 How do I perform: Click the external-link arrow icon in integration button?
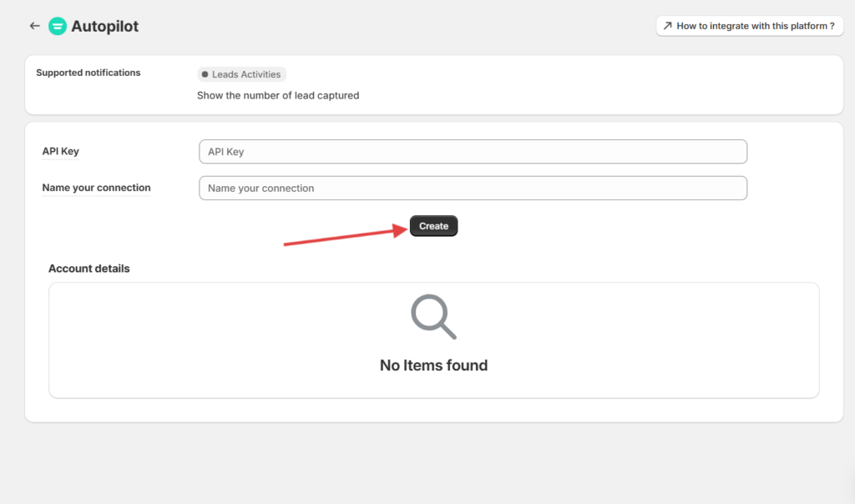point(667,26)
